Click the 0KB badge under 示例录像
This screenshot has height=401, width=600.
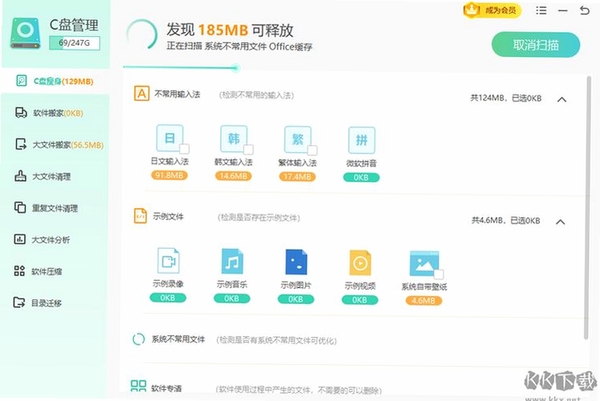(168, 298)
